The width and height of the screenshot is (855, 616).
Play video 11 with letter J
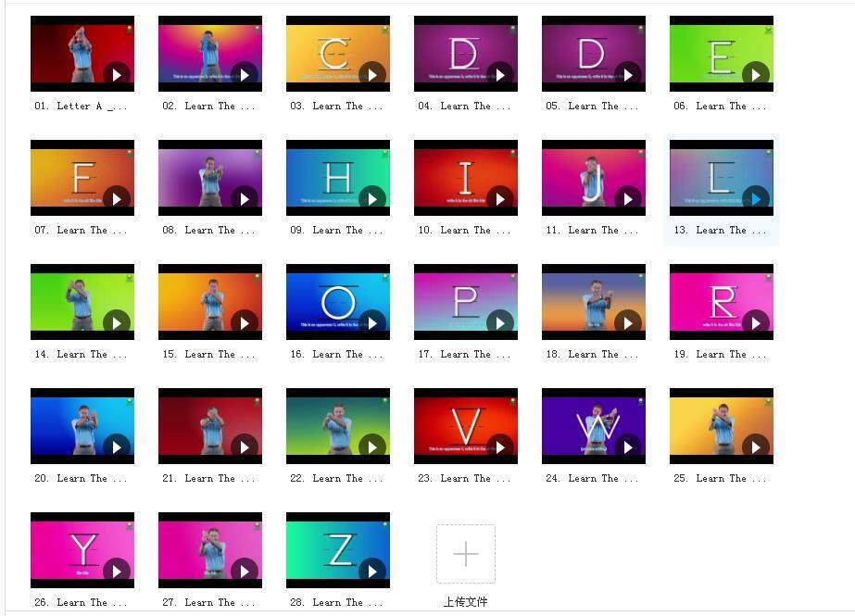tap(628, 199)
